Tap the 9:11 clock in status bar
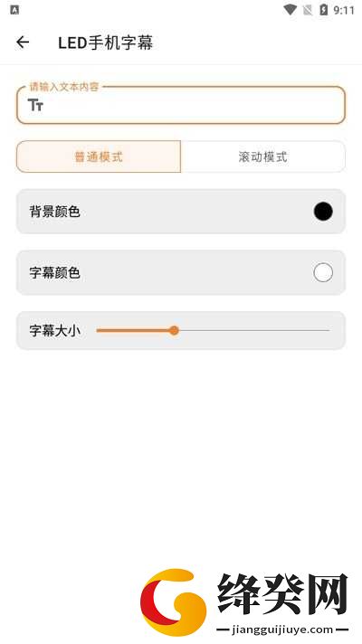This screenshot has width=362, height=644. tap(344, 10)
